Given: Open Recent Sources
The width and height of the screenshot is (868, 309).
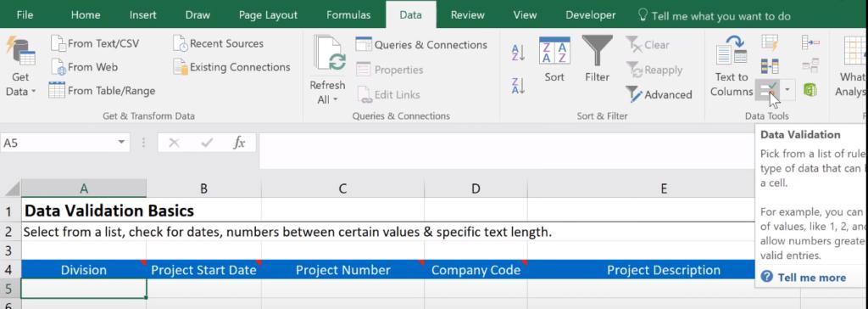Looking at the screenshot, I should click(x=218, y=43).
